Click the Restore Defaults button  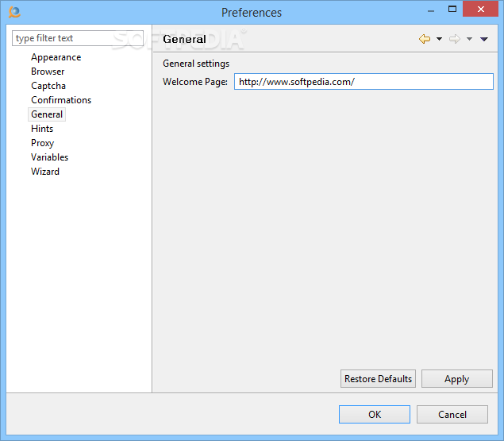(378, 379)
